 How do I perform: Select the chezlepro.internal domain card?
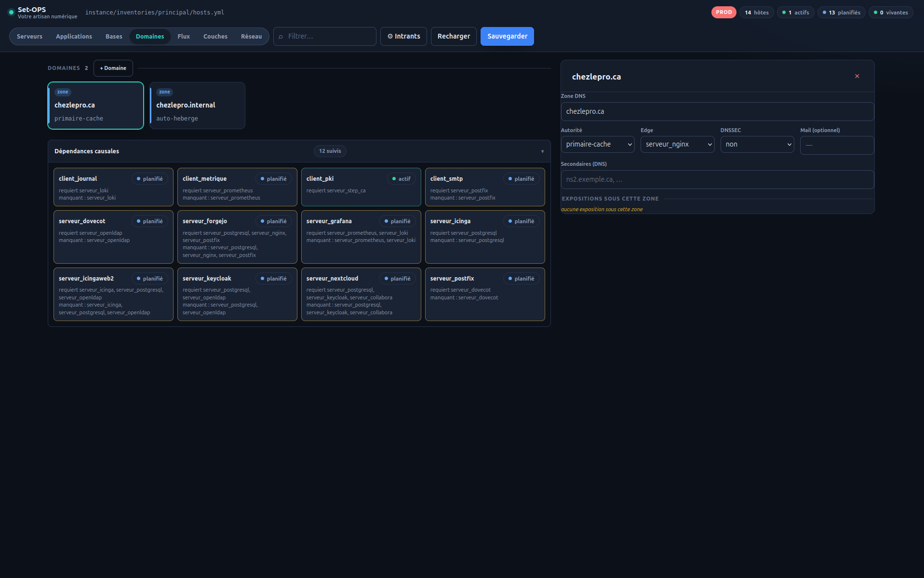pos(198,106)
